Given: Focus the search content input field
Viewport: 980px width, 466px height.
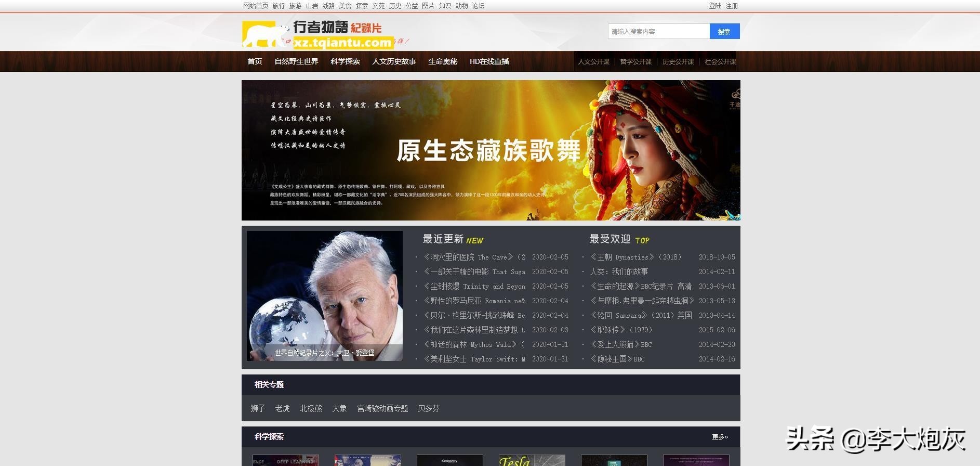Looking at the screenshot, I should click(x=658, y=32).
